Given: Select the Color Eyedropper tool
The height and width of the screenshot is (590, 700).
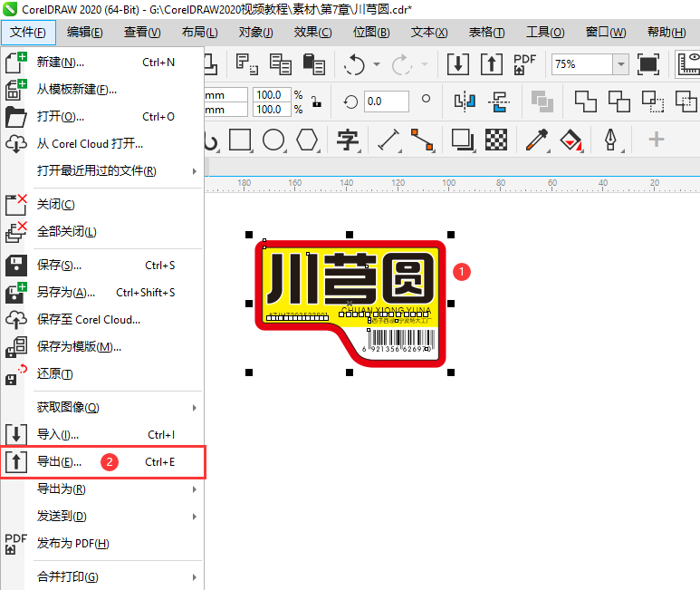Looking at the screenshot, I should point(537,140).
